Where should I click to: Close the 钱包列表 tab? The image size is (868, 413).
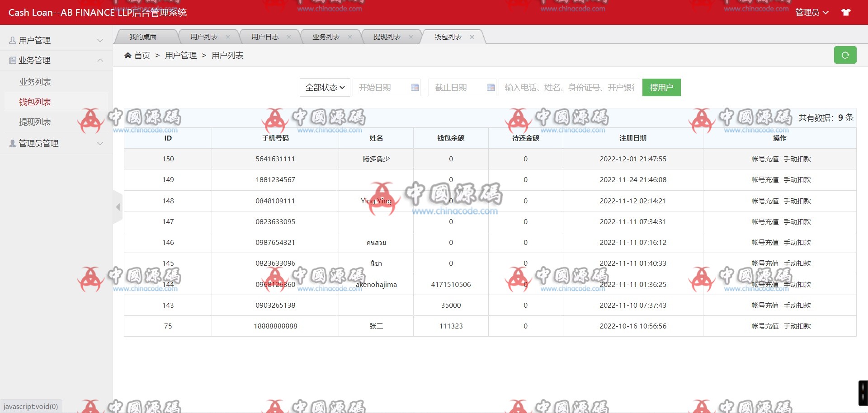pyautogui.click(x=472, y=37)
